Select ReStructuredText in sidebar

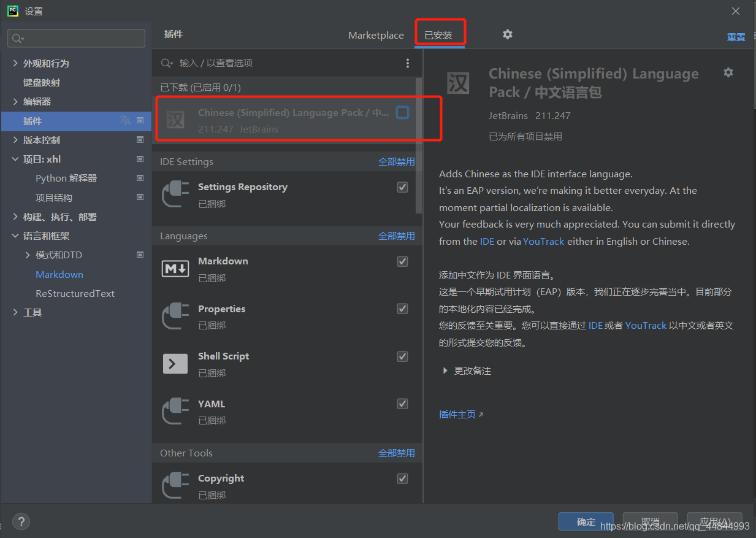(x=75, y=293)
